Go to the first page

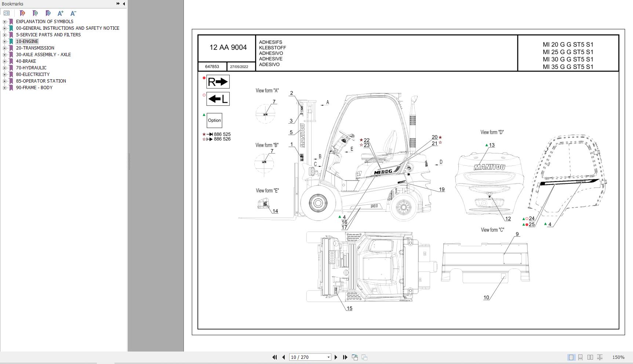[x=274, y=357]
